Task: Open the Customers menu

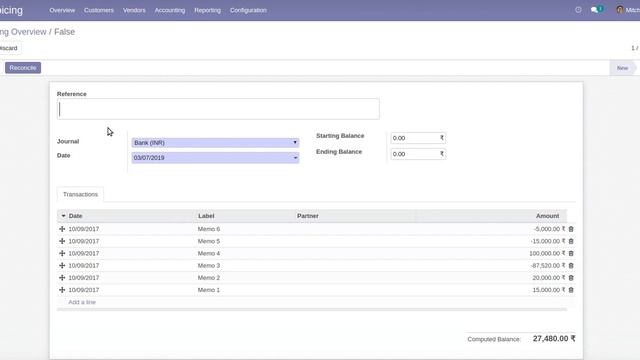Action: [x=99, y=10]
